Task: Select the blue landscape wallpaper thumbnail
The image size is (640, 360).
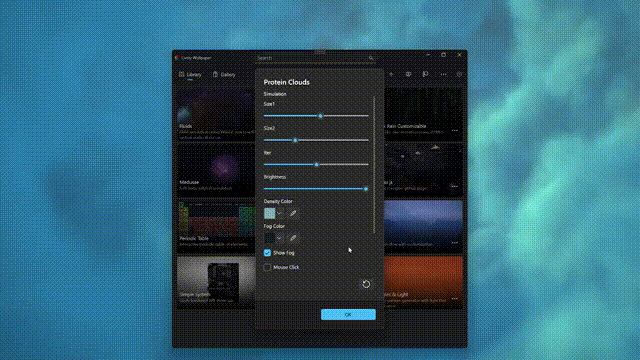Action: [424, 226]
